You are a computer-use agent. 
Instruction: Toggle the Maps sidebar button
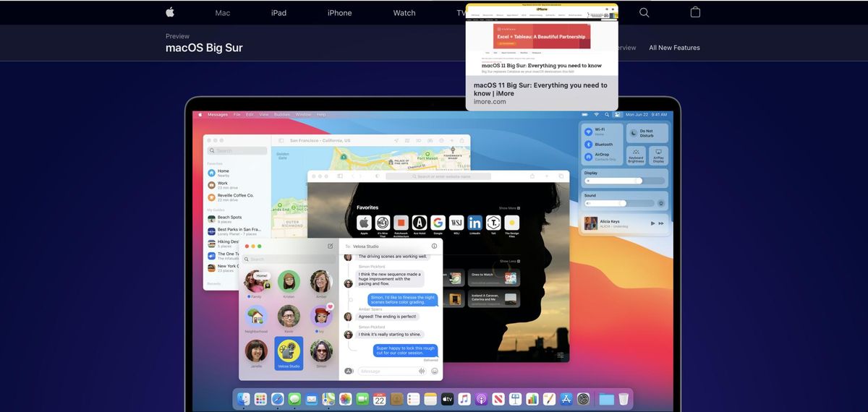(x=281, y=140)
